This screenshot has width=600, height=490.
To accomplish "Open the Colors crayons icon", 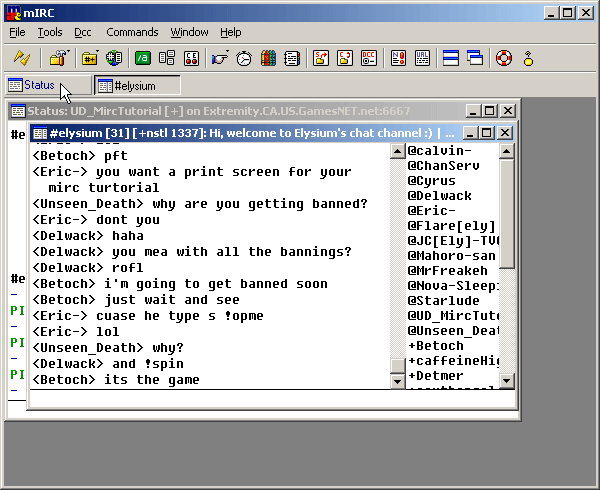I will click(x=268, y=58).
